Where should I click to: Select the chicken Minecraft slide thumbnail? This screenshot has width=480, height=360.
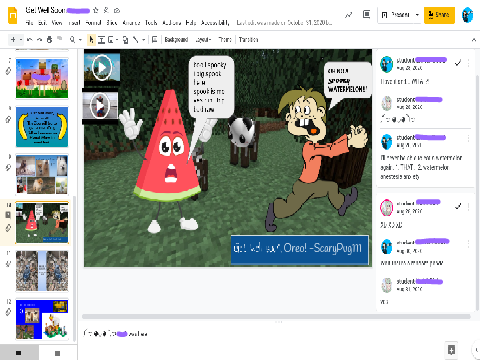point(42,79)
